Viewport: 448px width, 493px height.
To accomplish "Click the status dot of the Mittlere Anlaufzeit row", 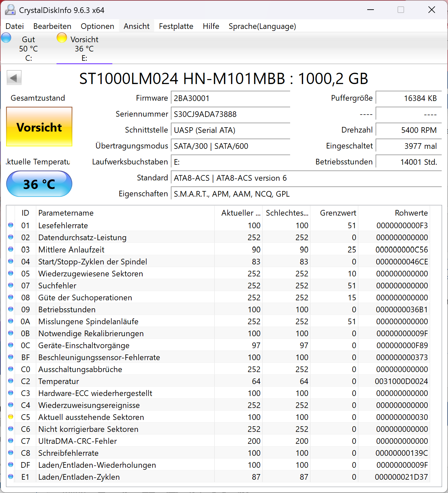I will pyautogui.click(x=11, y=249).
